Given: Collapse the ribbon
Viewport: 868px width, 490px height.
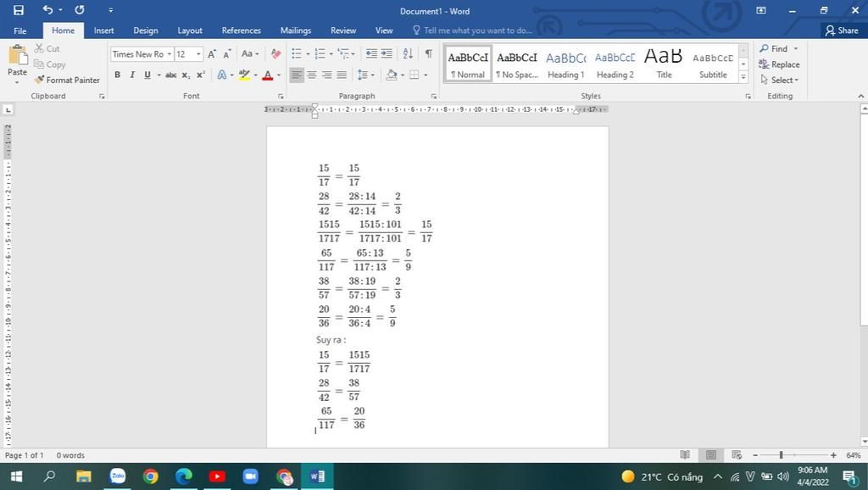Looking at the screenshot, I should (x=861, y=97).
